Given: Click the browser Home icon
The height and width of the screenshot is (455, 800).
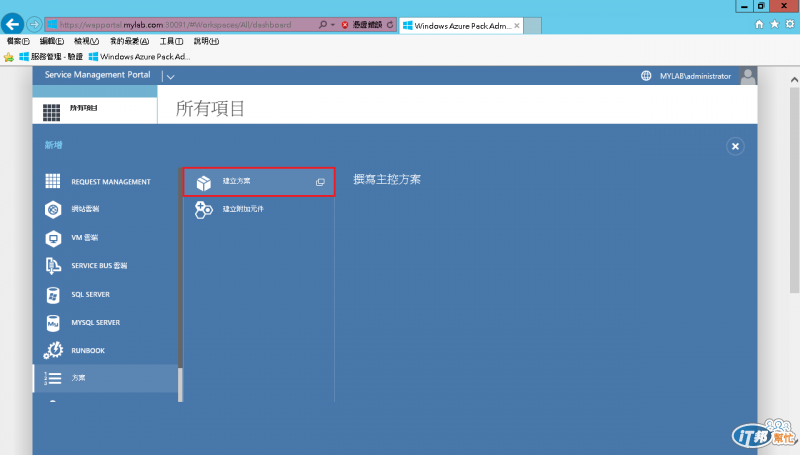Looking at the screenshot, I should click(x=759, y=24).
